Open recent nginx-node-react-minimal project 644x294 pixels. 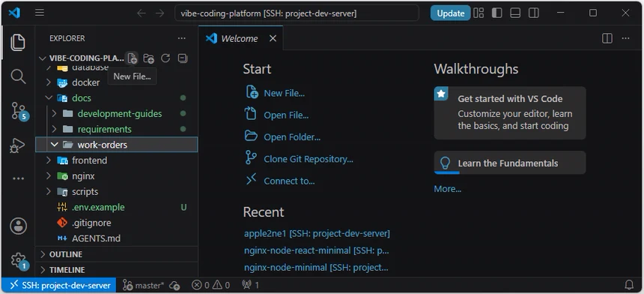(317, 250)
